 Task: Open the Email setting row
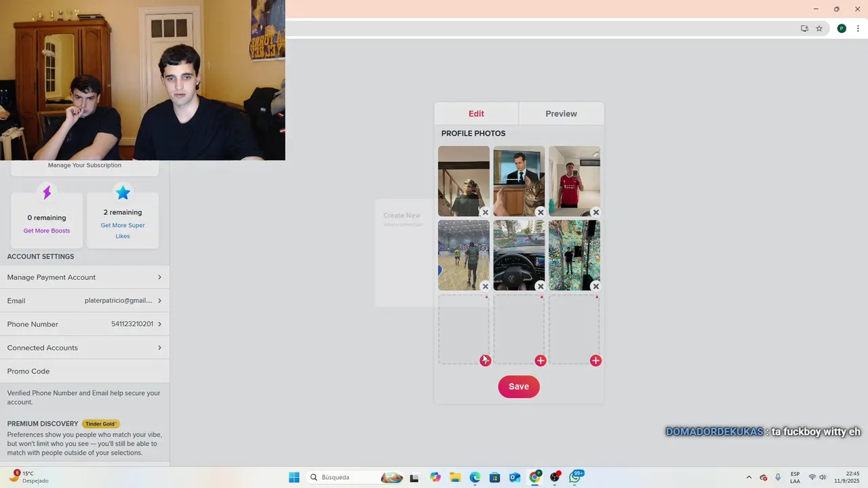click(x=85, y=300)
